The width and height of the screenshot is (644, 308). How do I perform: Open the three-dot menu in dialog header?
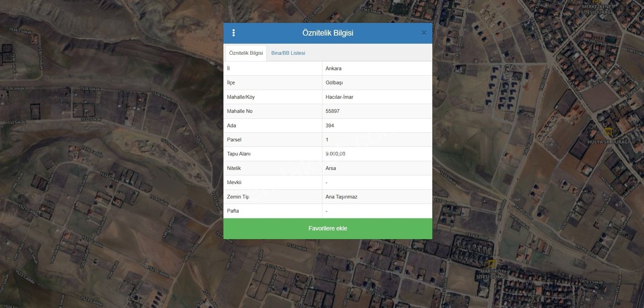233,33
